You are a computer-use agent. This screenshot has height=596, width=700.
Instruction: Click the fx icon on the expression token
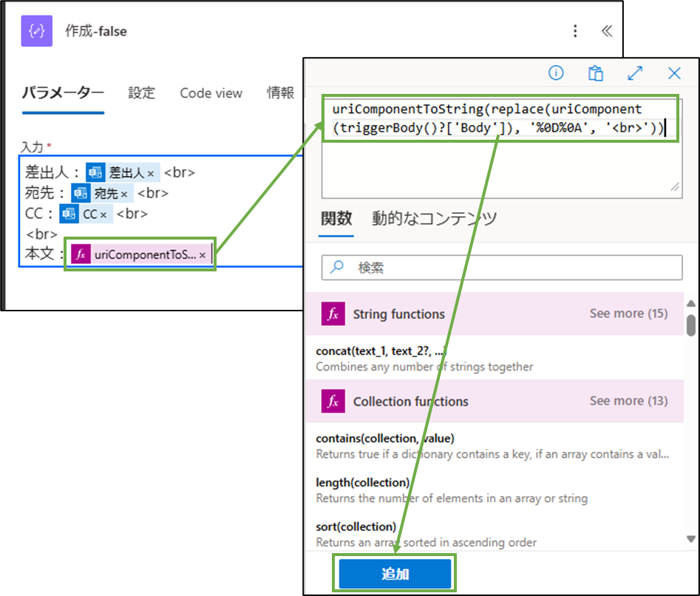81,254
